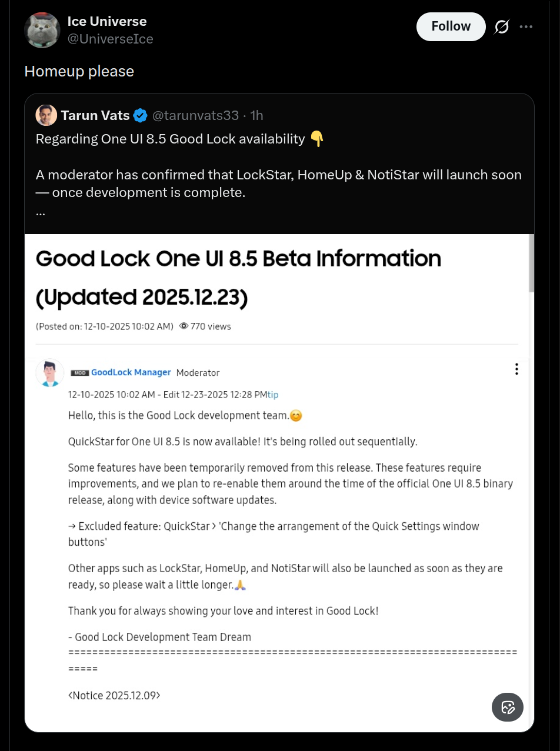Open the Good Lock Beta Information image
560x751 pixels.
click(279, 482)
